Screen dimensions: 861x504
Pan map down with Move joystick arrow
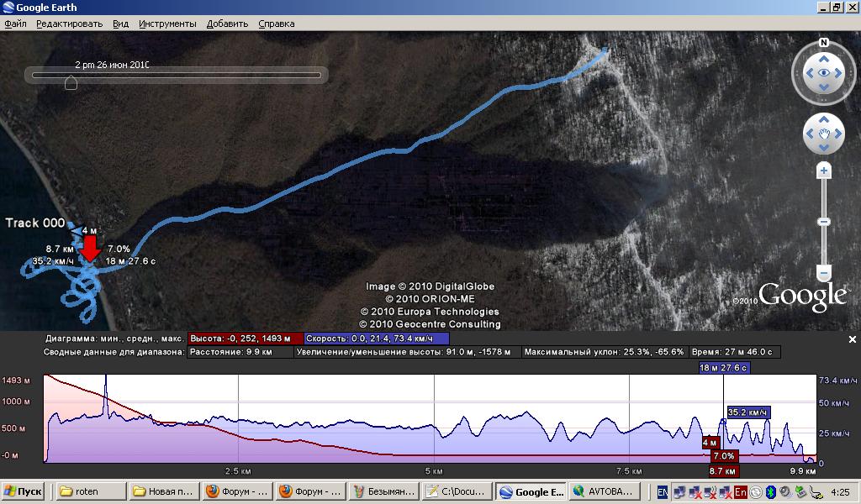824,148
